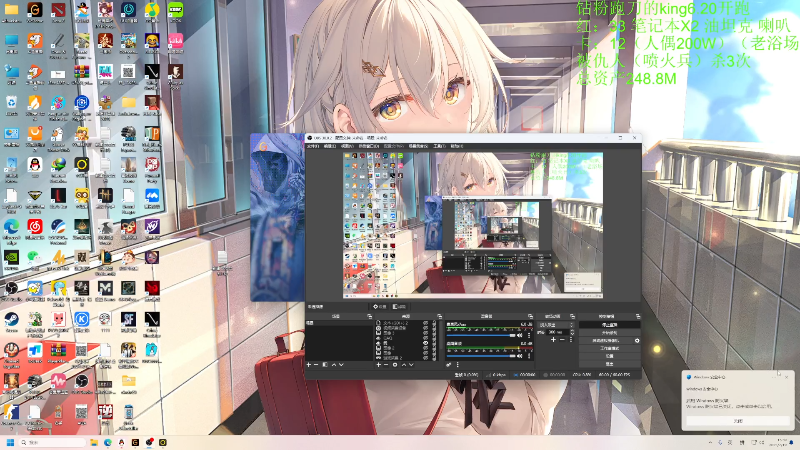
Task: Mute second audio mixer channel speaker
Action: click(519, 356)
